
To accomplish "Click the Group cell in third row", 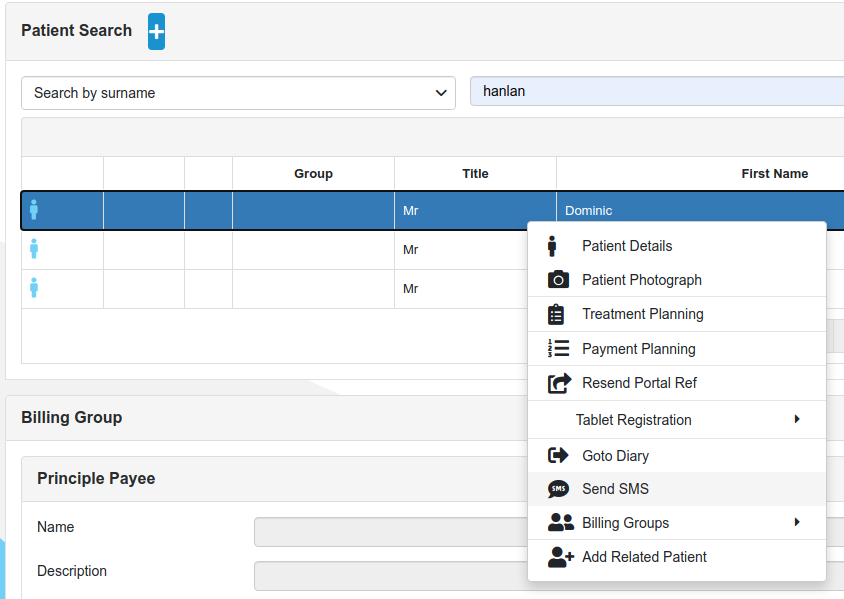I will click(x=313, y=288).
